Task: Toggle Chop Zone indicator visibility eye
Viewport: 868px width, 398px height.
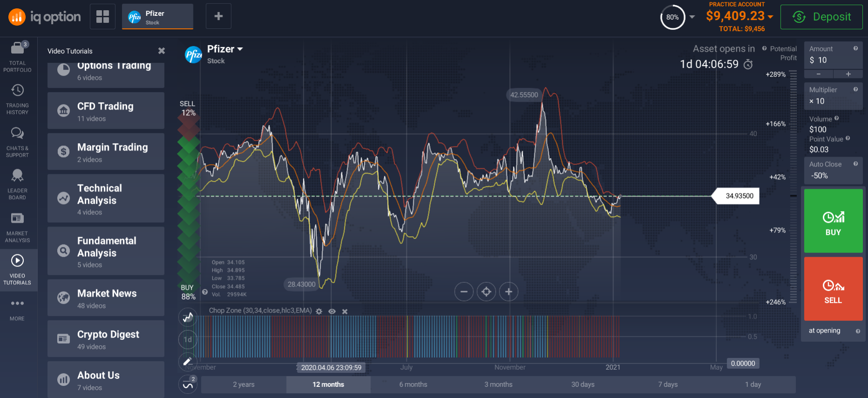Action: point(332,311)
